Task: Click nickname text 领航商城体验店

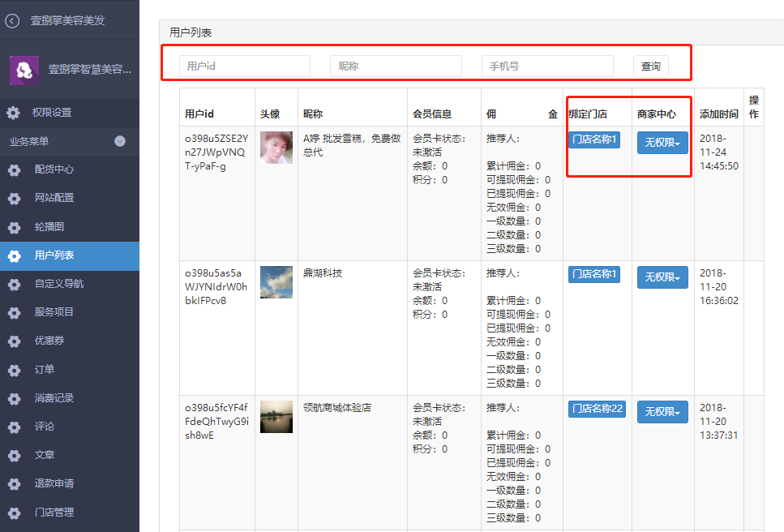Action: pyautogui.click(x=337, y=407)
